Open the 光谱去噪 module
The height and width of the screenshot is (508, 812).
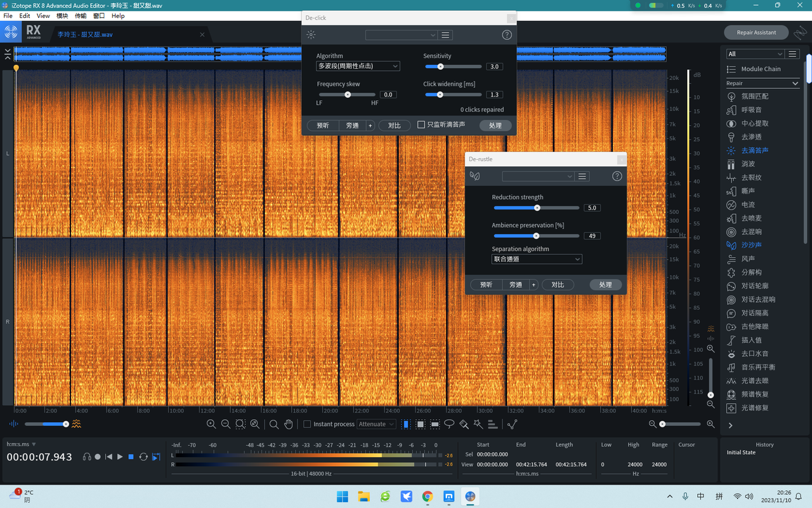click(755, 381)
